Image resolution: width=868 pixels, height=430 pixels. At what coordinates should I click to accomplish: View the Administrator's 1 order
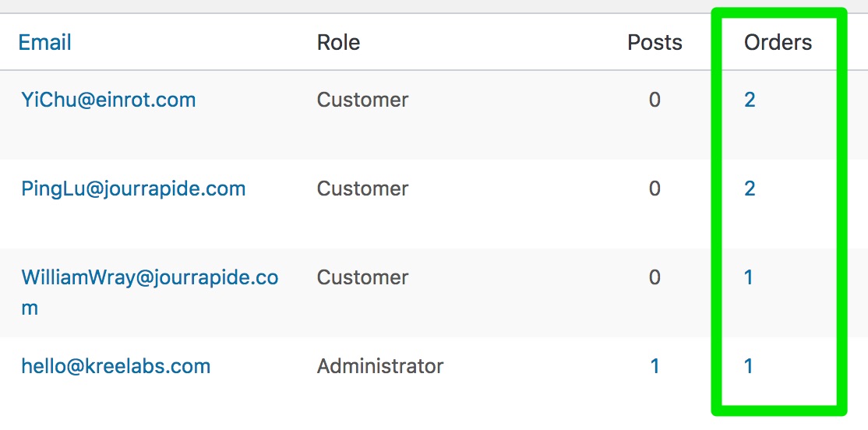[x=749, y=366]
